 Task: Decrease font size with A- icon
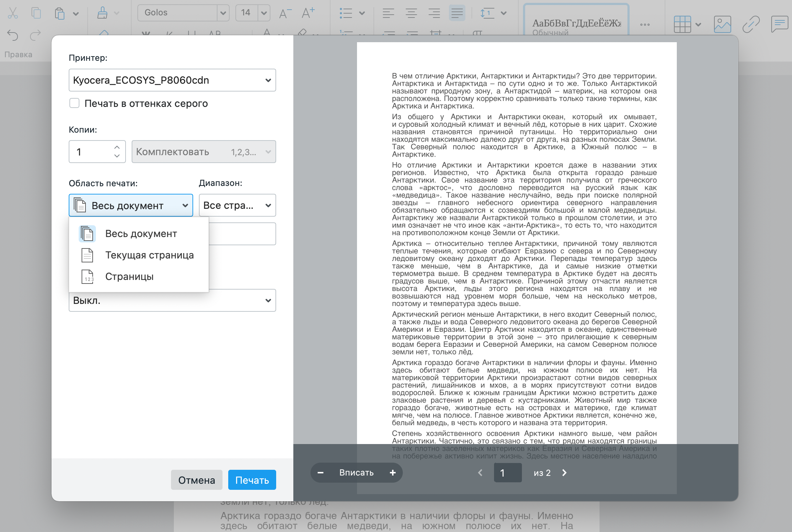click(285, 13)
